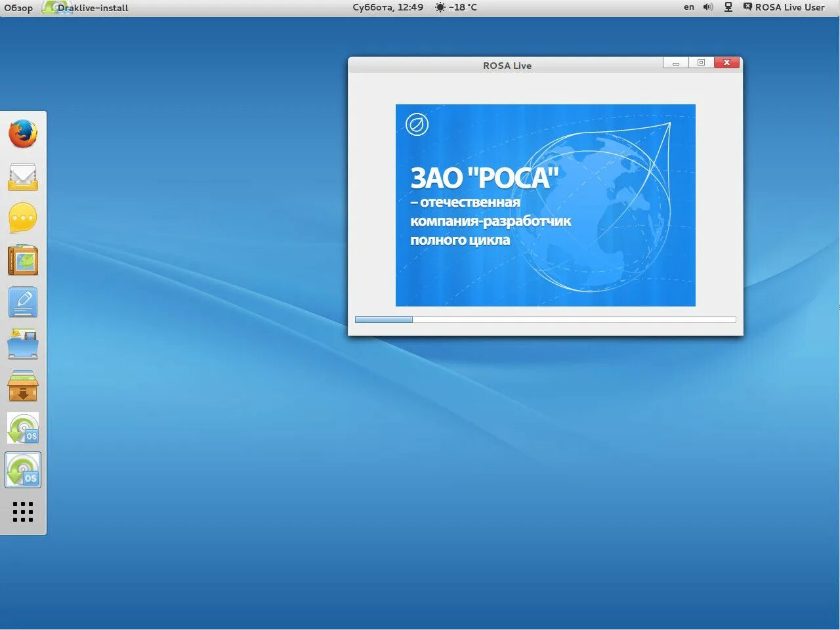Open the clock showing Суббота, 12:49

click(x=388, y=7)
